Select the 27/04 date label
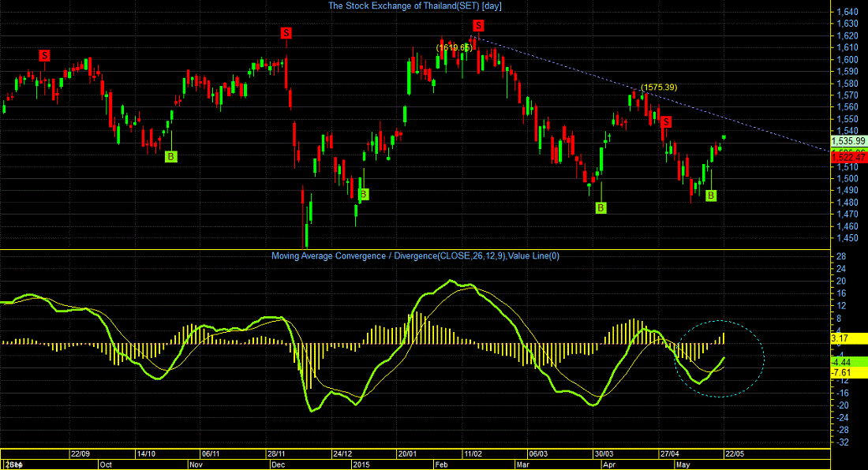Image resolution: width=868 pixels, height=470 pixels. (x=669, y=454)
